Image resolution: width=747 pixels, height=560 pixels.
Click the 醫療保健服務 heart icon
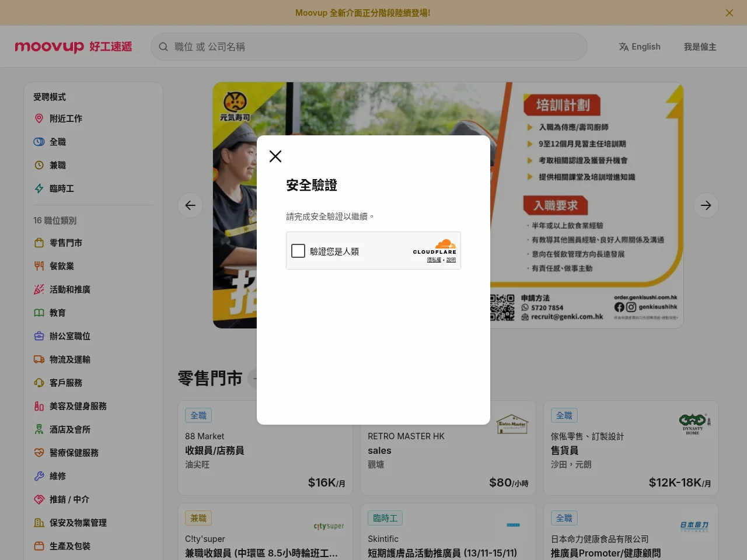click(x=39, y=453)
